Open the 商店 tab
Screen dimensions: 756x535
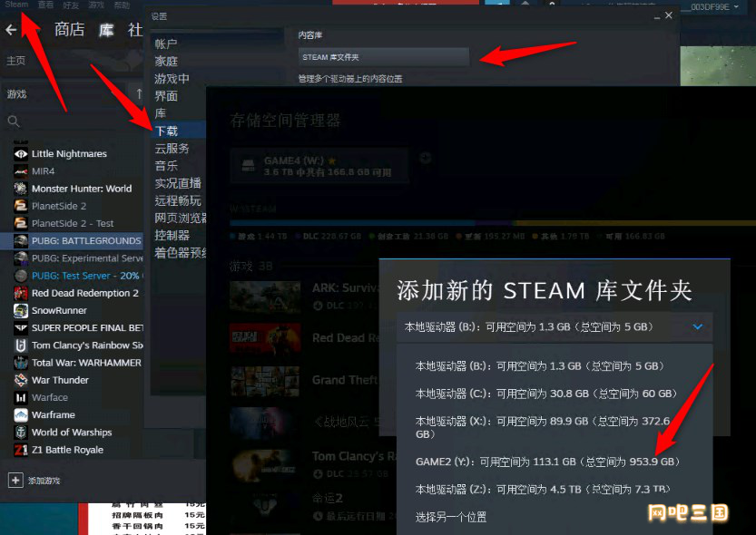point(69,30)
